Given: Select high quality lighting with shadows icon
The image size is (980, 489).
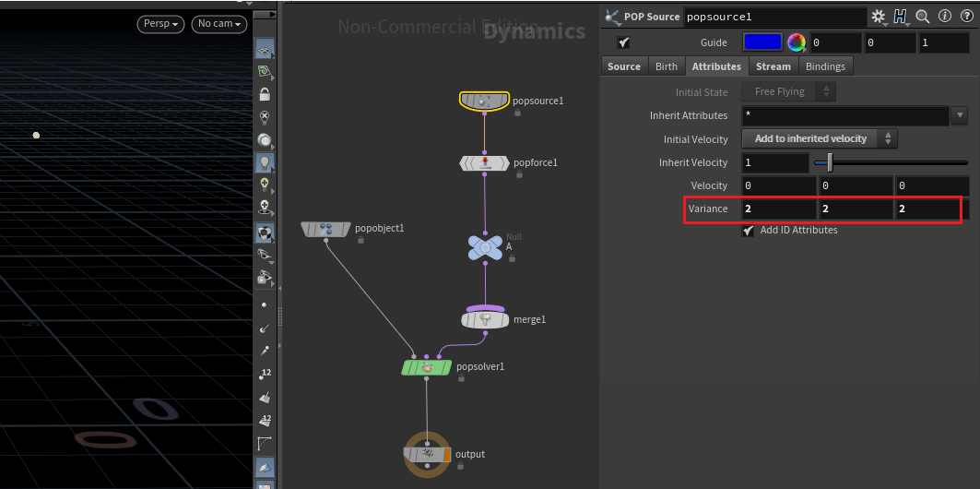Looking at the screenshot, I should [x=265, y=207].
